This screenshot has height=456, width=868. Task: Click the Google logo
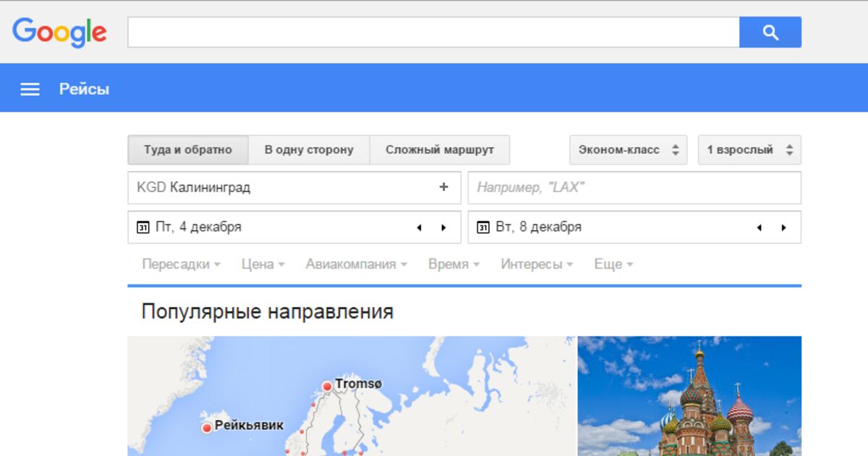point(59,33)
